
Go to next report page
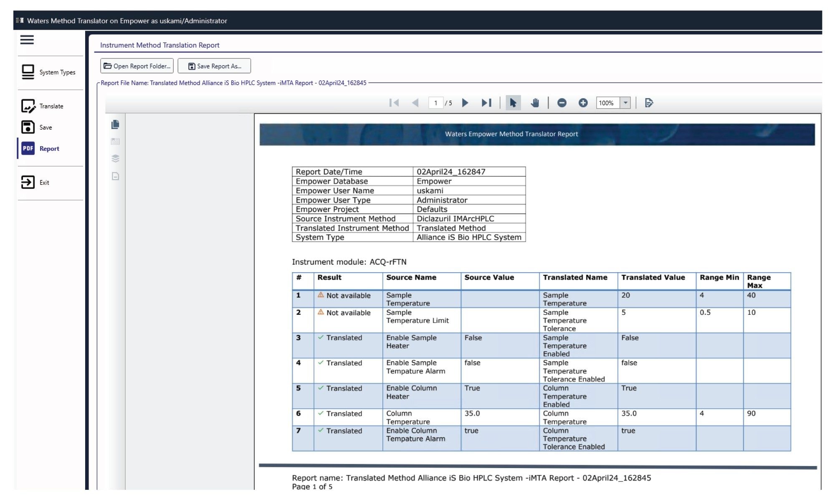tap(465, 103)
